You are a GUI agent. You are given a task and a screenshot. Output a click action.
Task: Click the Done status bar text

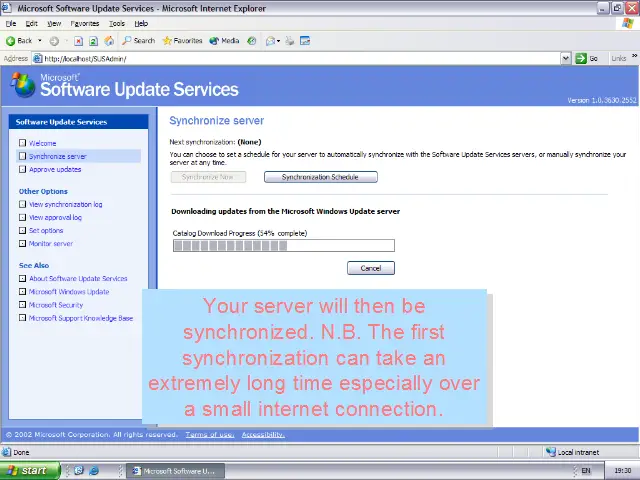21,452
